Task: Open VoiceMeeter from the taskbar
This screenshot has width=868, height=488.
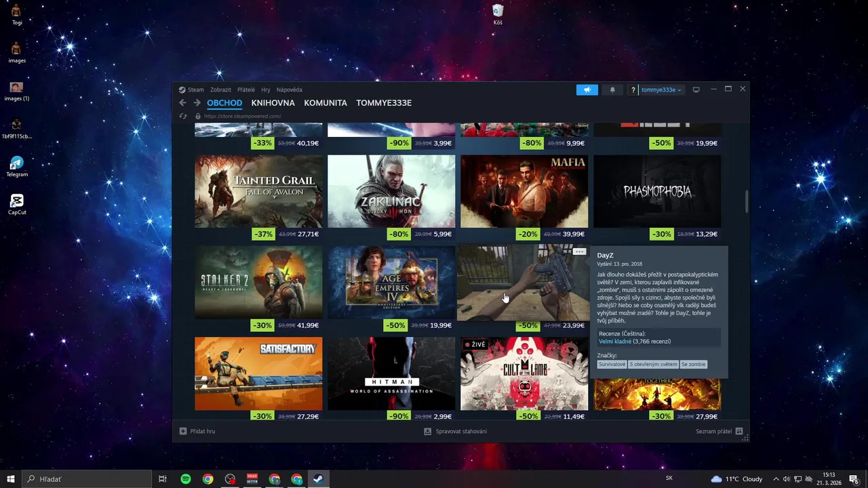Action: (x=252, y=479)
